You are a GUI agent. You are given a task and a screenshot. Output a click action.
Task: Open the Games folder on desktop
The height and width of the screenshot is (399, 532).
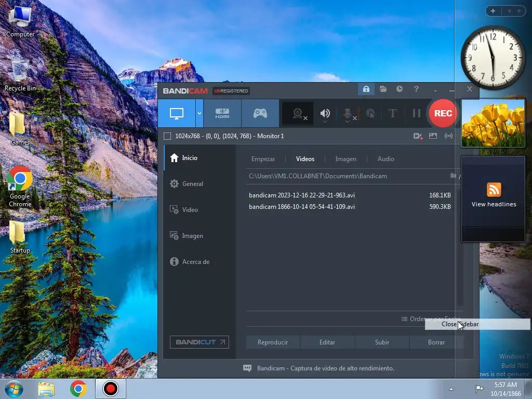20,129
